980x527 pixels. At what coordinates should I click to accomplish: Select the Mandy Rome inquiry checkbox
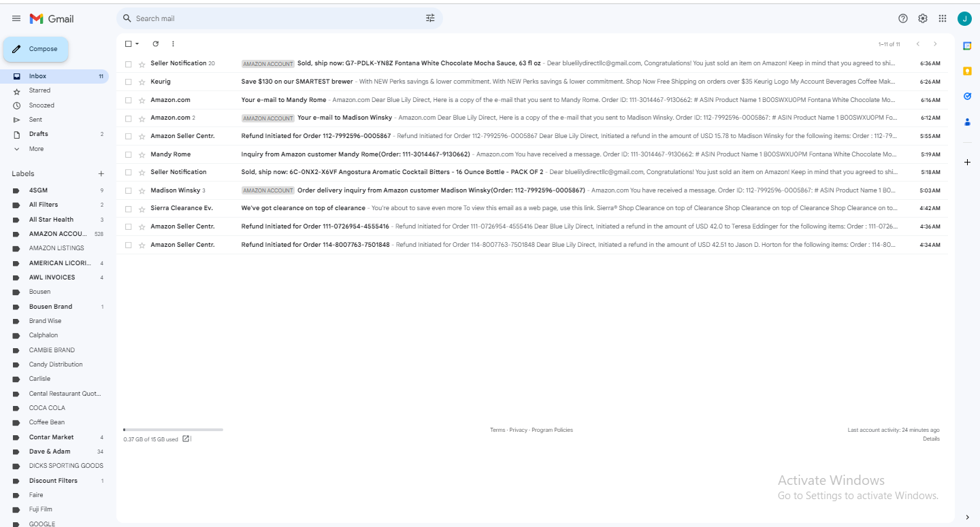point(128,154)
